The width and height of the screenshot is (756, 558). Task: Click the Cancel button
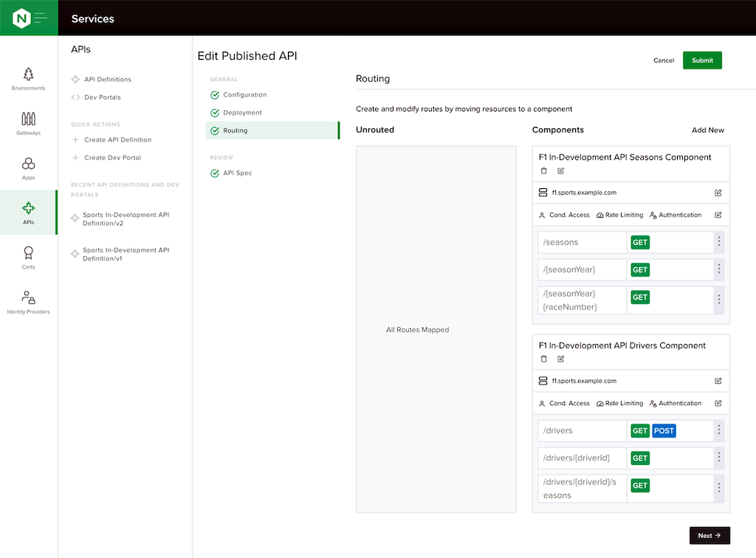click(664, 61)
